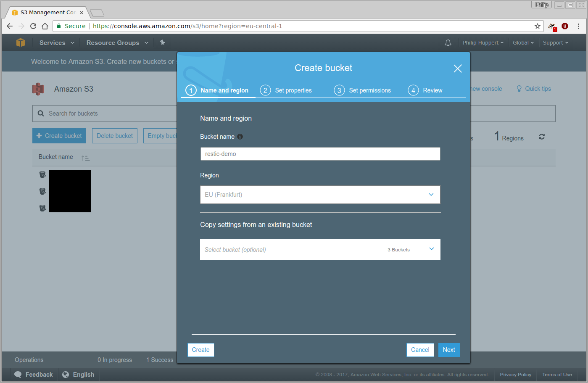Click the refresh icon beside Regions
This screenshot has height=383, width=588.
tap(542, 137)
